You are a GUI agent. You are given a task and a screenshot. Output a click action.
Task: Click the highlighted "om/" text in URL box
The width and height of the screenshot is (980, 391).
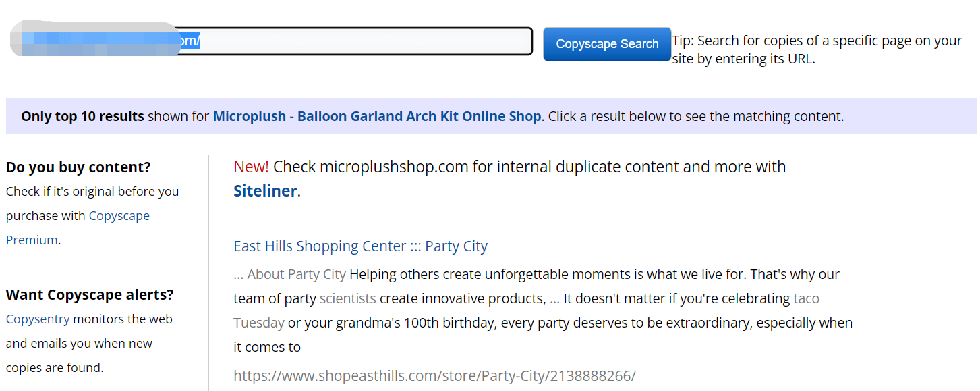pos(190,41)
